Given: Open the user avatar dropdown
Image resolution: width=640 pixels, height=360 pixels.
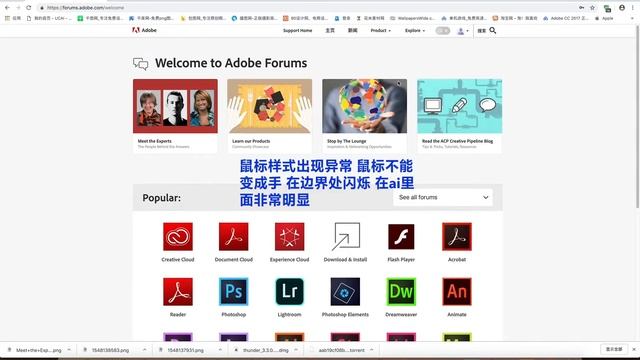Looking at the screenshot, I should (462, 31).
